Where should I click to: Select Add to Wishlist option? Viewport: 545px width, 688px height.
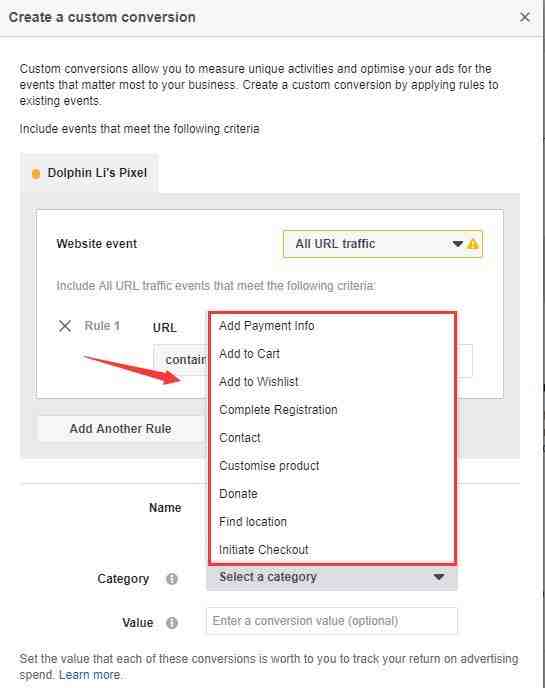[x=259, y=382]
